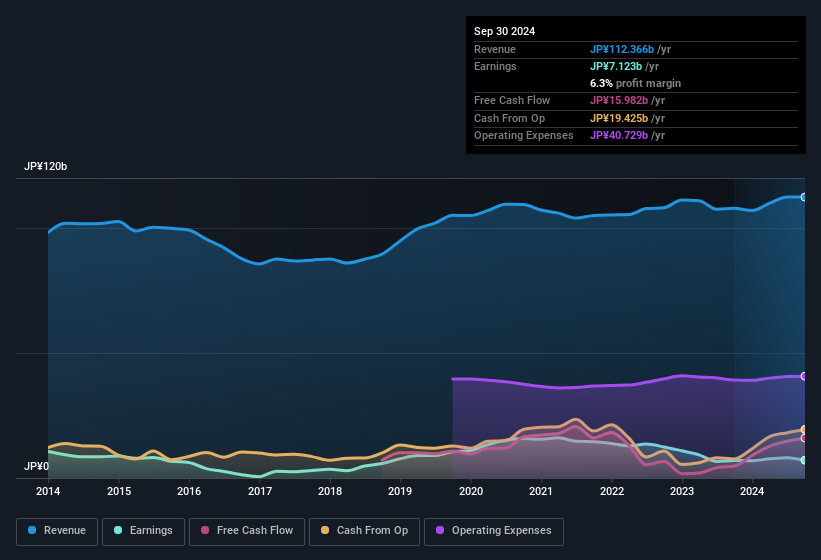This screenshot has width=821, height=560.
Task: Click the 2022 x-axis label
Action: (x=612, y=491)
